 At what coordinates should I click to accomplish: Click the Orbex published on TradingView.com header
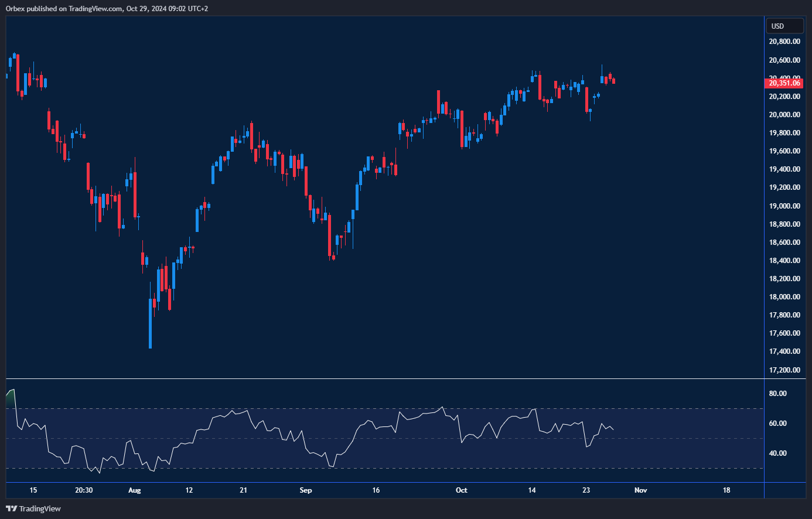tap(107, 8)
